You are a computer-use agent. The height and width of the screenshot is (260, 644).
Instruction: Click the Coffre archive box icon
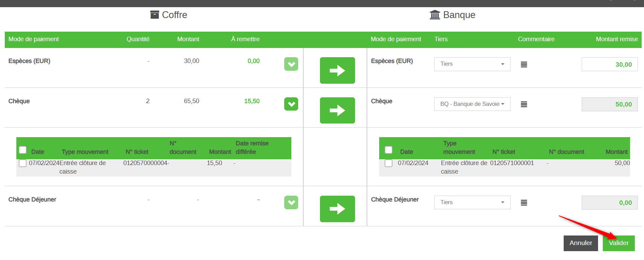click(155, 15)
